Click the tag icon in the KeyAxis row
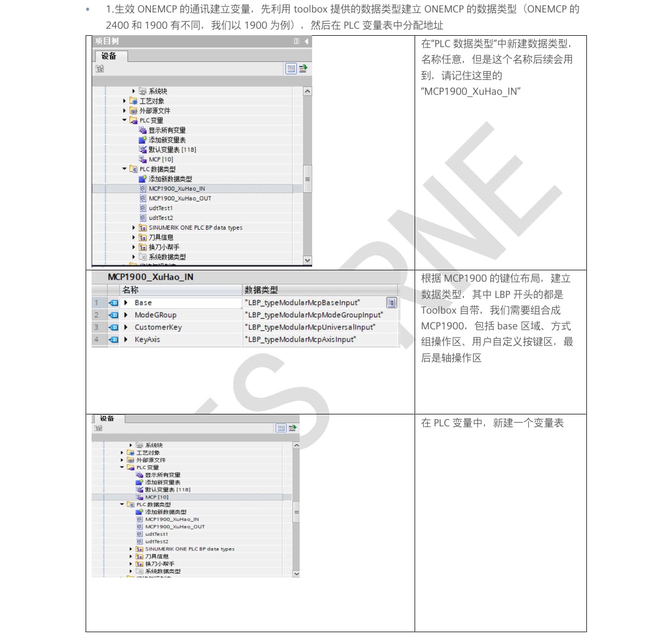Screen dimensions: 672x643 pos(113,340)
